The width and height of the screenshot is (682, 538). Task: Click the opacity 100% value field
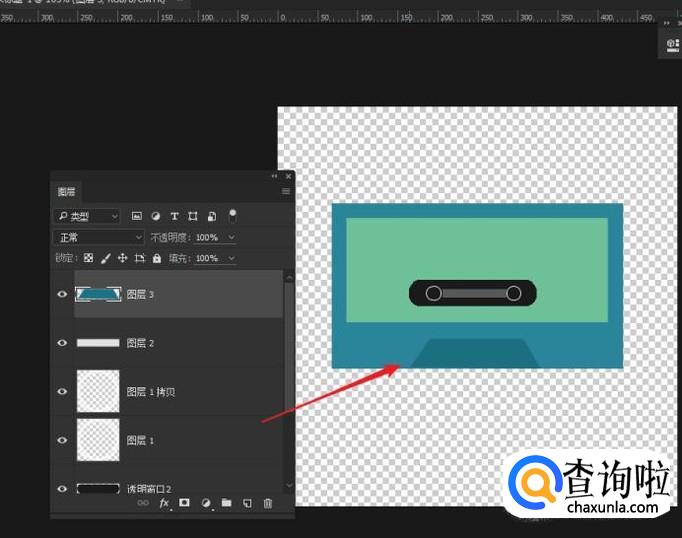pyautogui.click(x=207, y=237)
